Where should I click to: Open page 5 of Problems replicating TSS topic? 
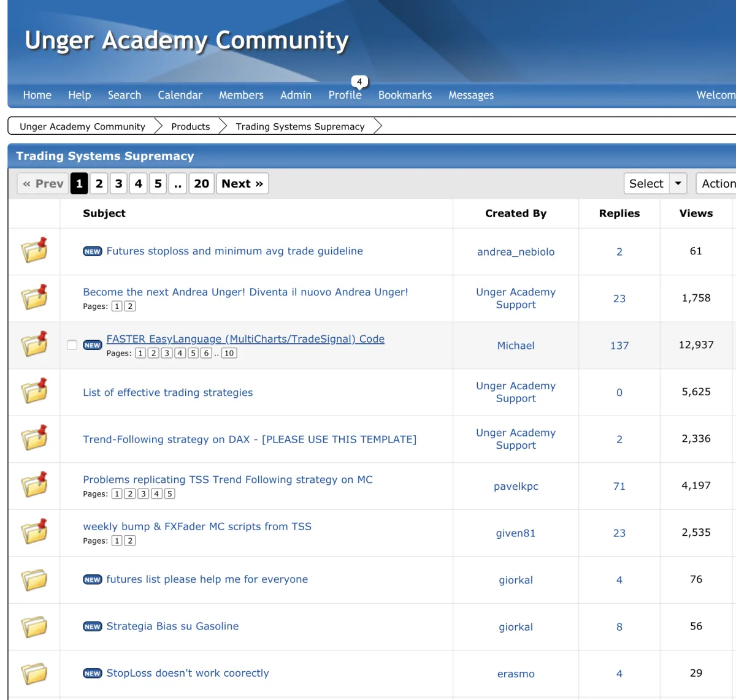[170, 493]
